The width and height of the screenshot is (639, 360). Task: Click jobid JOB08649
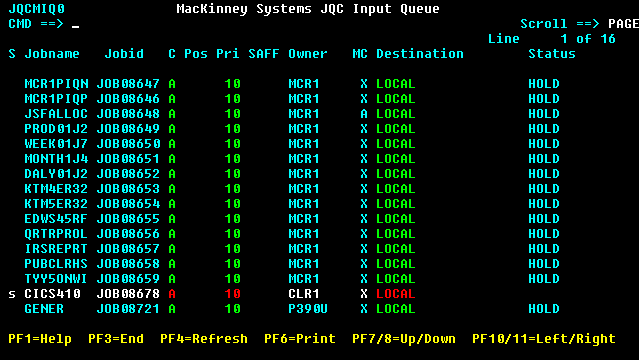[128, 129]
